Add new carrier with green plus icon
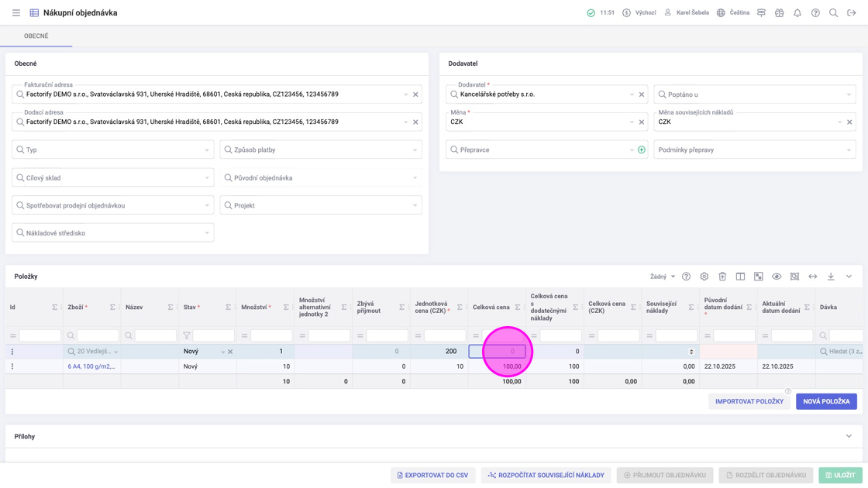The height and width of the screenshot is (488, 868). tap(642, 149)
